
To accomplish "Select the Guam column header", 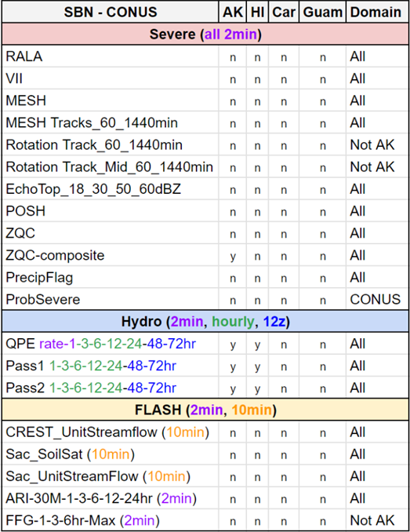I will tap(322, 13).
